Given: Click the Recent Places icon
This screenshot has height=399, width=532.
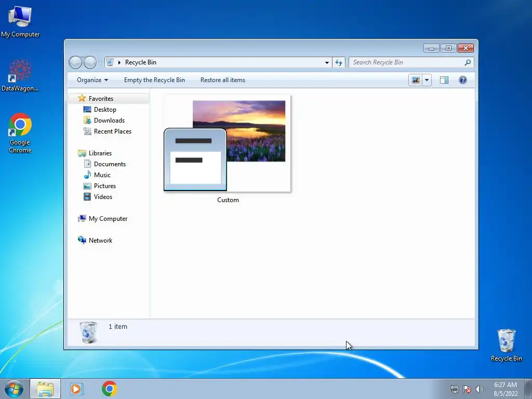Looking at the screenshot, I should click(x=87, y=131).
